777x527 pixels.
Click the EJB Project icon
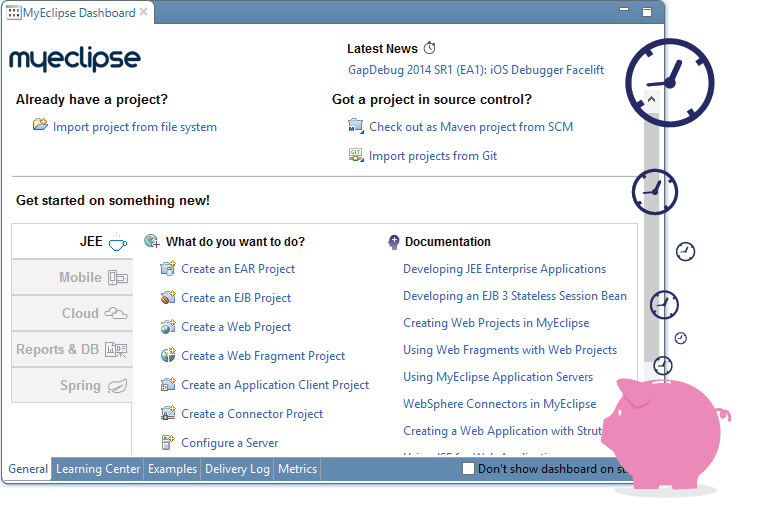tap(168, 297)
